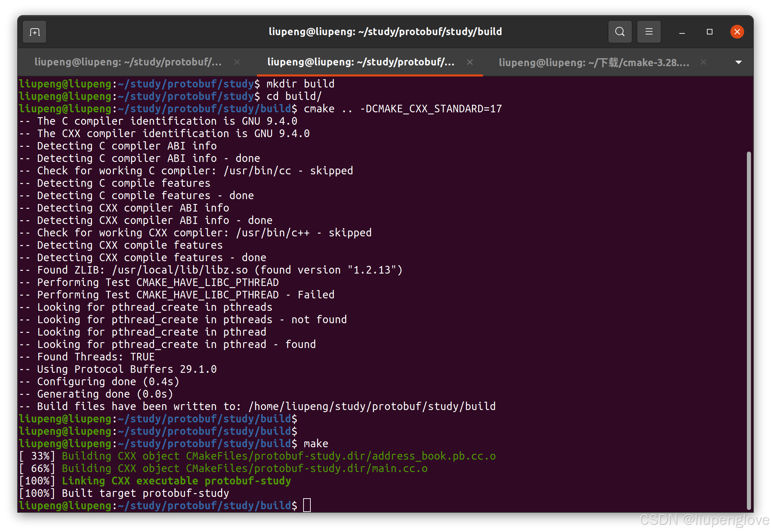Click 'Using Protocol Buffers 29.1.0' line
Screen dimensions: 771x532
pos(118,369)
